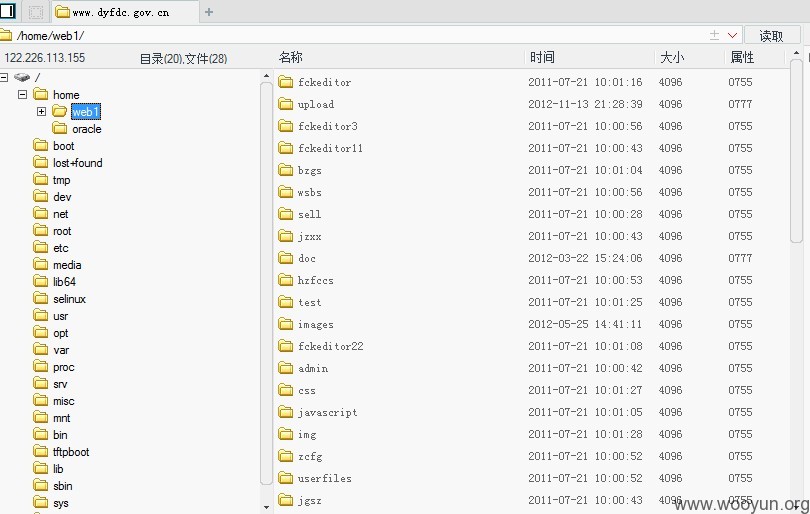Collapse the home tree node
Screen dimensions: 810x514
22,95
